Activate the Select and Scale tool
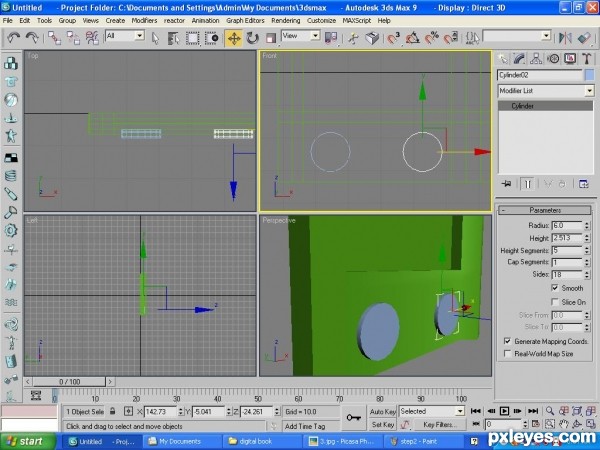The width and height of the screenshot is (600, 450). coord(271,38)
